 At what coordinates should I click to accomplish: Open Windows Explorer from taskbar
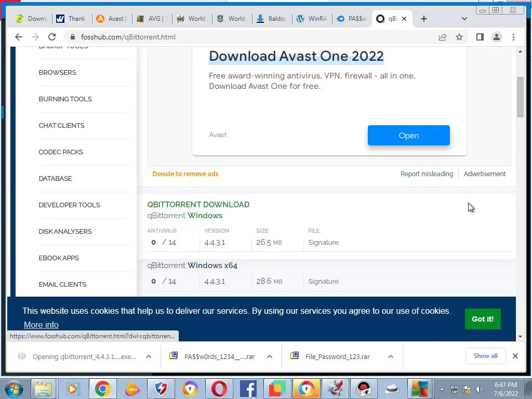tap(44, 389)
